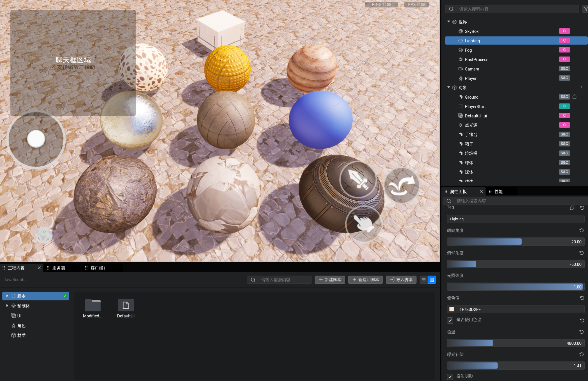
Task: Click the hierarchy search input field
Action: tap(512, 9)
